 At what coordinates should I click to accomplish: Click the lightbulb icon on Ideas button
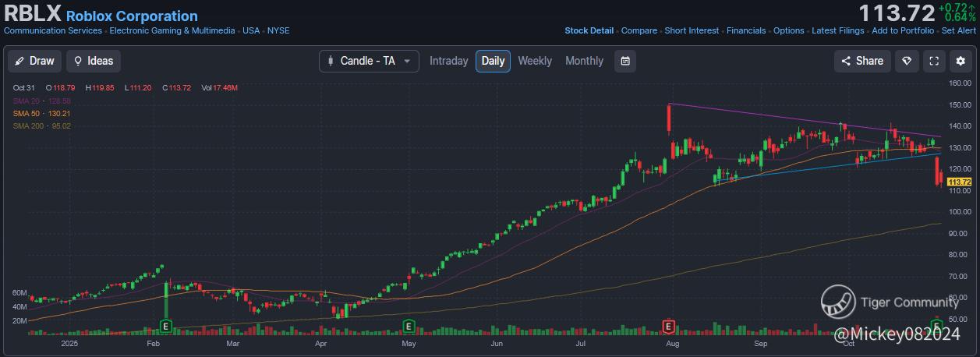[x=78, y=61]
